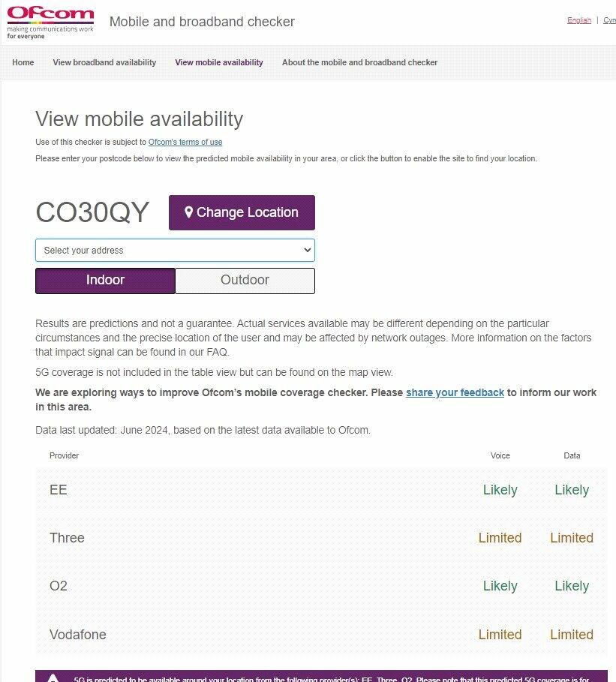The width and height of the screenshot is (616, 682).
Task: Click O2's Likely data status
Action: [x=572, y=586]
